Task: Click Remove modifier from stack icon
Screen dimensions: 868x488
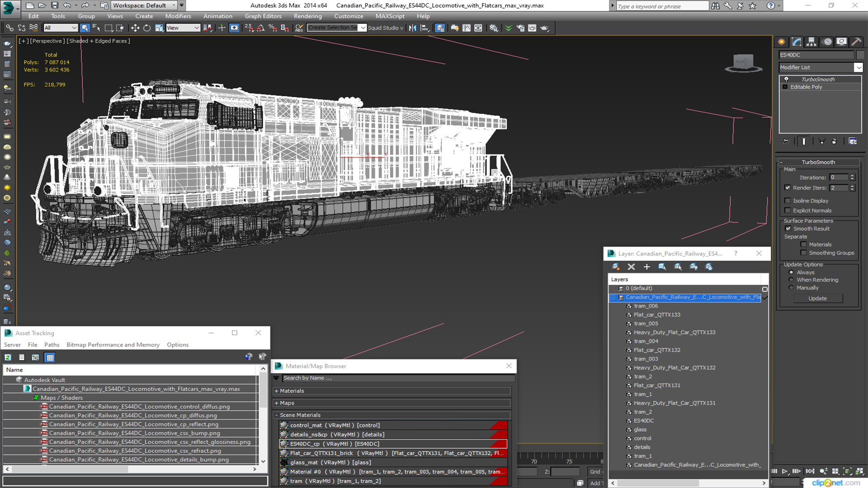Action: (x=834, y=141)
